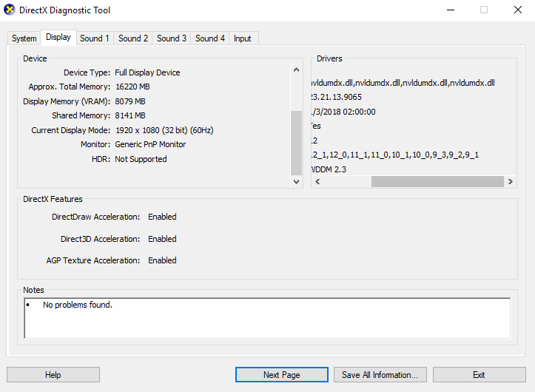Screen dimensions: 535x392
Task: Close the DirectX Diagnostic Tool window
Action: 518,10
